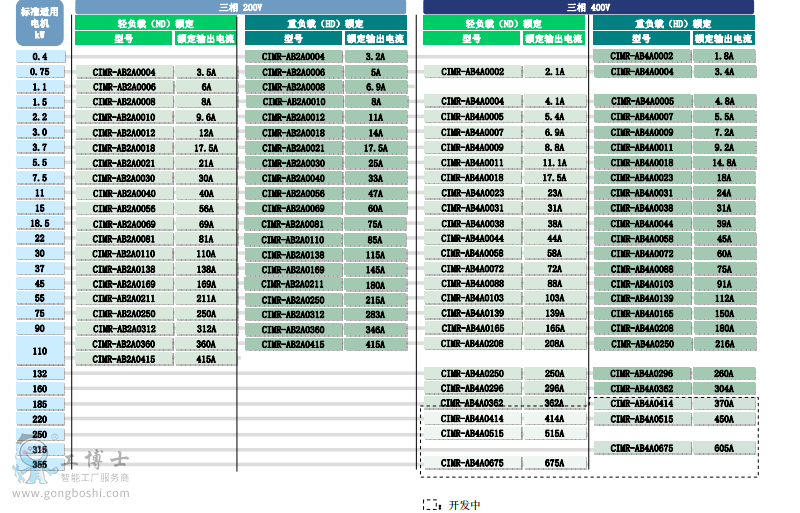
Task: Click the 400V 重负载(HD)额定 column header
Action: 674,23
